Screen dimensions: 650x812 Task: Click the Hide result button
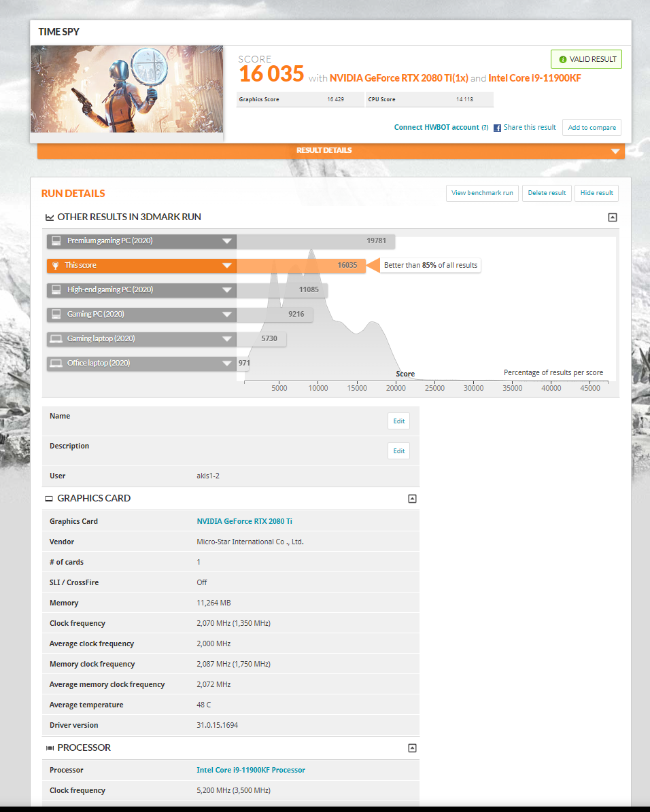(596, 193)
